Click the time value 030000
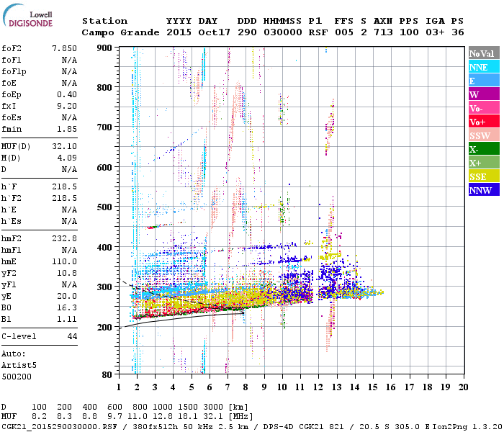 tap(282, 32)
